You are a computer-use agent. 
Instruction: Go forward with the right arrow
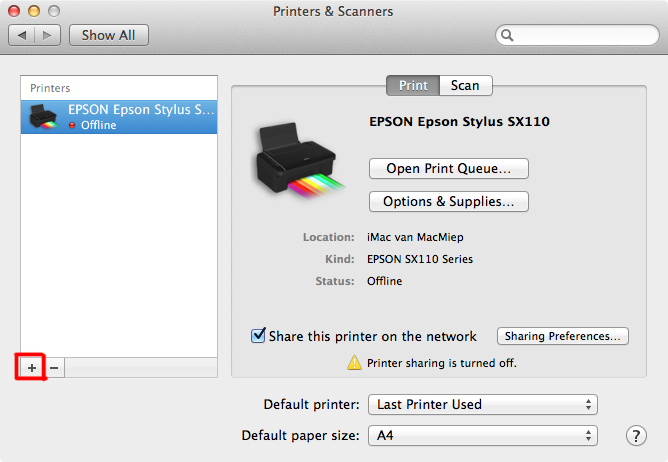tap(47, 35)
